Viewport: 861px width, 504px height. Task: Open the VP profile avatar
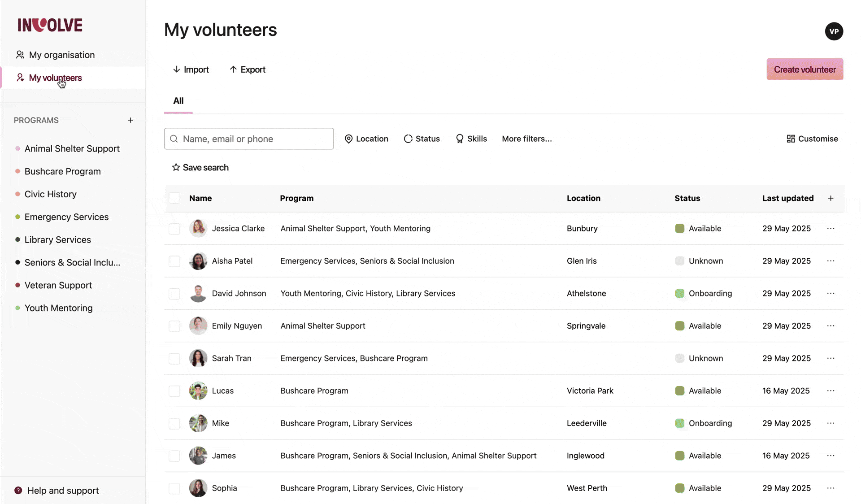point(834,31)
